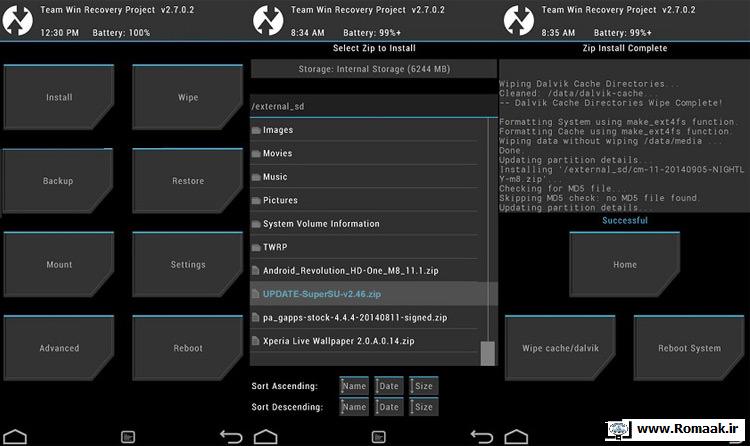Viewport: 750px width, 446px height.
Task: Click the file list scrollbar thumb
Action: point(488,354)
